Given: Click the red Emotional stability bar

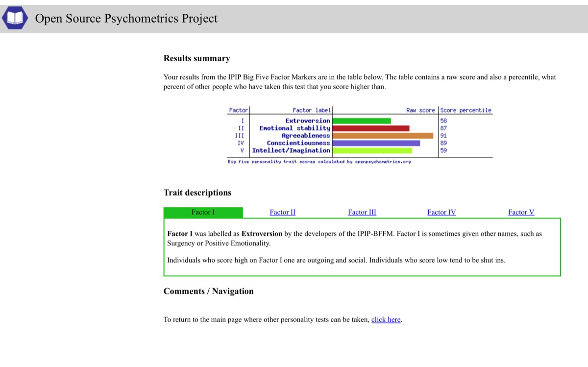Looking at the screenshot, I should point(370,128).
